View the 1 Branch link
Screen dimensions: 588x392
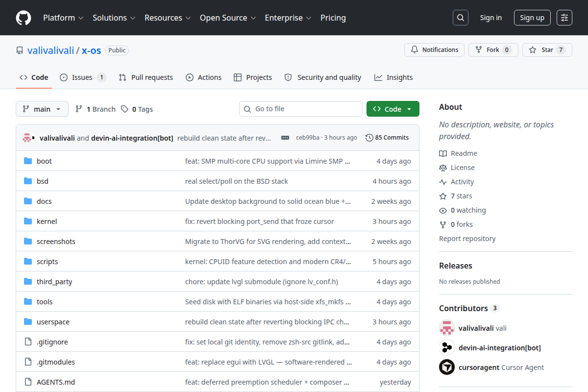(95, 109)
